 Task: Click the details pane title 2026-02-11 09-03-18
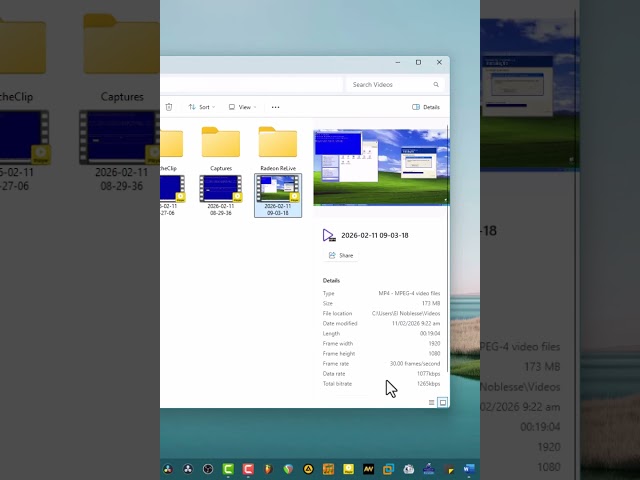375,236
